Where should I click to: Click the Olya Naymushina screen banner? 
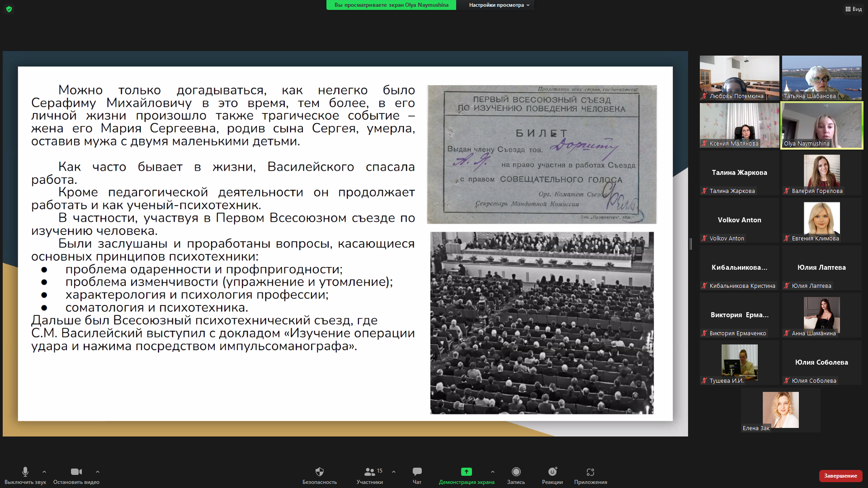(391, 5)
